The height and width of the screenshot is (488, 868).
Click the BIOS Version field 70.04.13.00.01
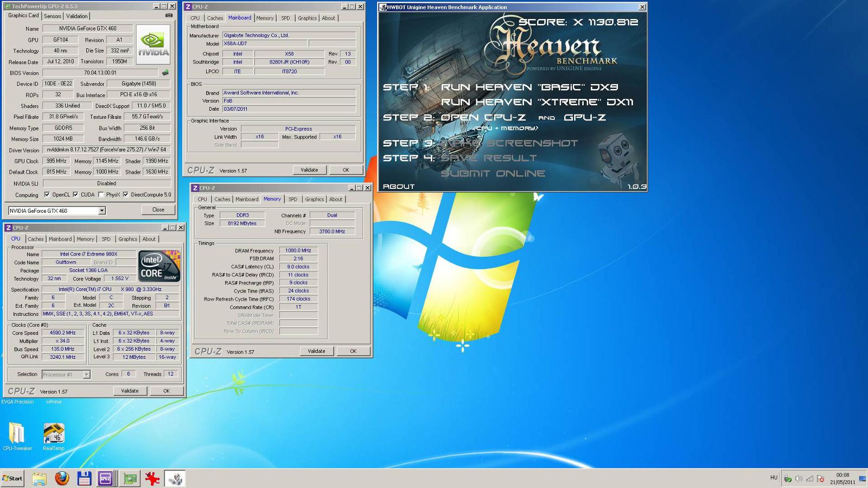coord(100,72)
